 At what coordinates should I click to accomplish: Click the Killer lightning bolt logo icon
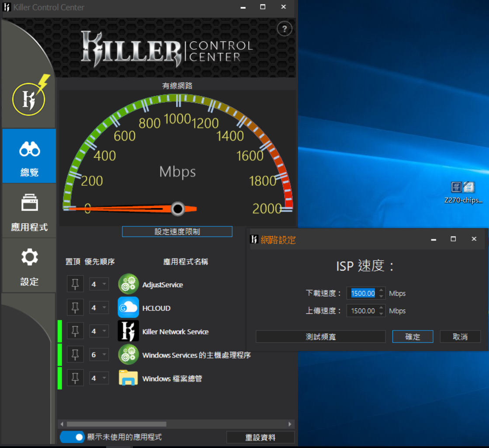coord(31,95)
